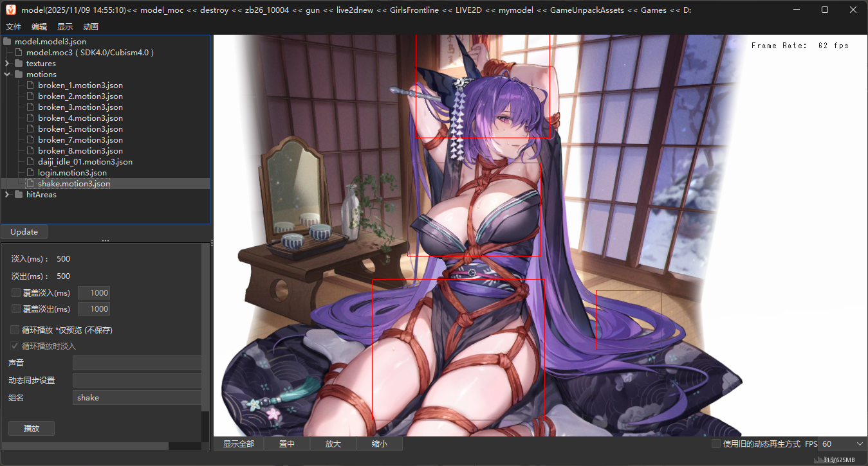Select broken_3.motion3.json in the tree
The image size is (868, 466).
tap(80, 107)
